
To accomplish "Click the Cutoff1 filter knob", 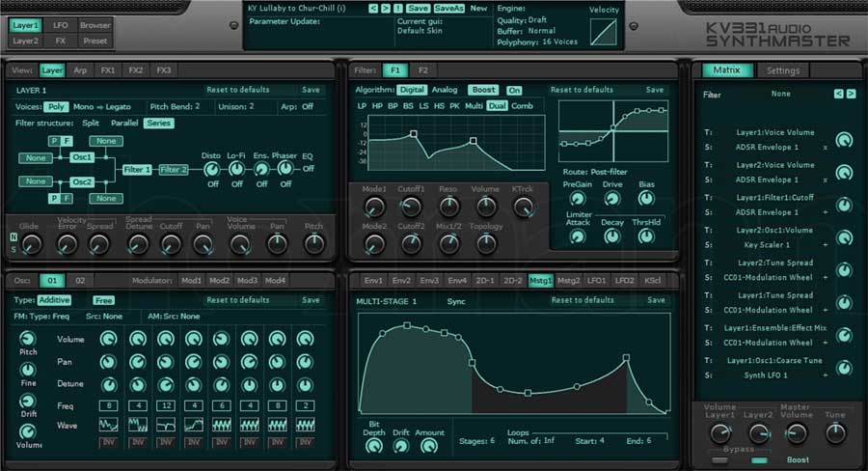I will tap(411, 208).
